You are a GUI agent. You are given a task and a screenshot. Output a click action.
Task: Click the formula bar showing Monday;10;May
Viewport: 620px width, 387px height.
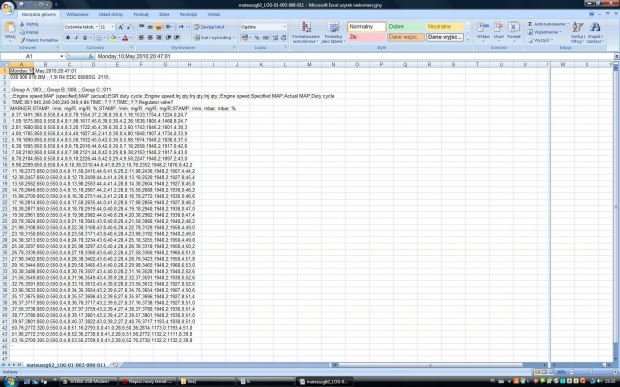[x=354, y=57]
